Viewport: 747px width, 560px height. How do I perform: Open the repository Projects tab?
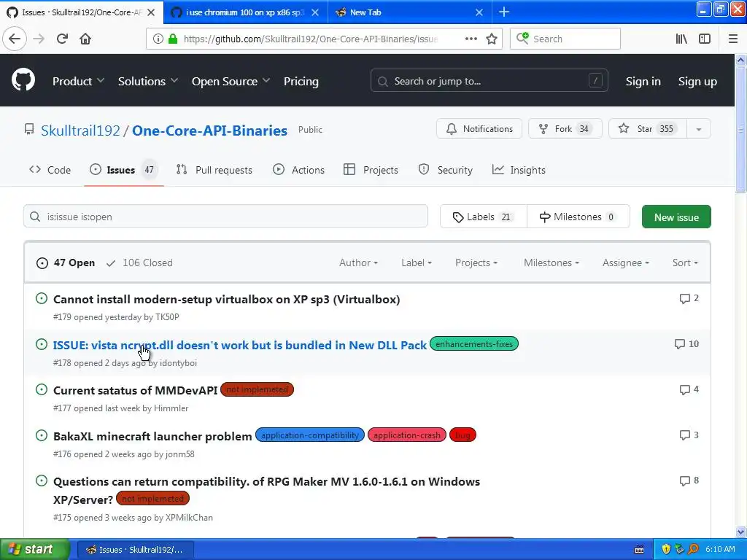point(371,170)
